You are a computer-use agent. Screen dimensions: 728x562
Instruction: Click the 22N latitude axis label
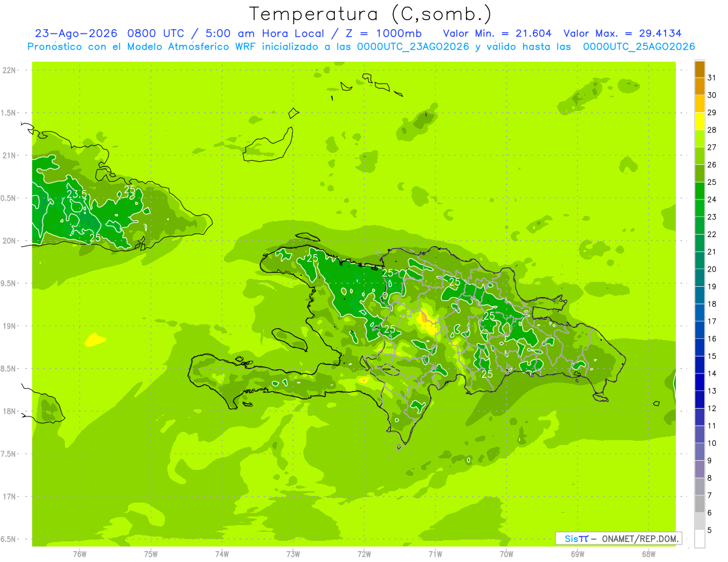[x=10, y=70]
